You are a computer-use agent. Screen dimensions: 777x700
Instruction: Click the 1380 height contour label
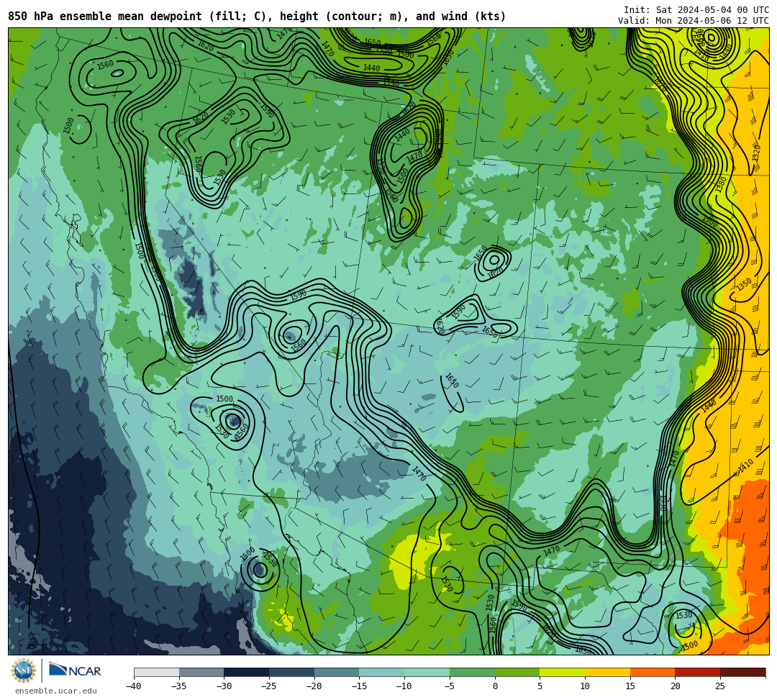click(720, 184)
